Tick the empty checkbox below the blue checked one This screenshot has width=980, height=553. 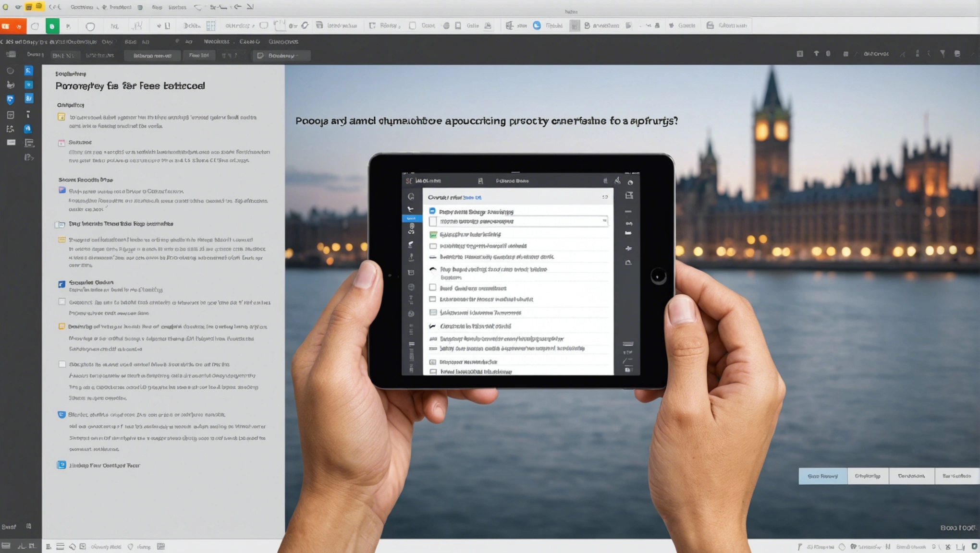tap(61, 302)
